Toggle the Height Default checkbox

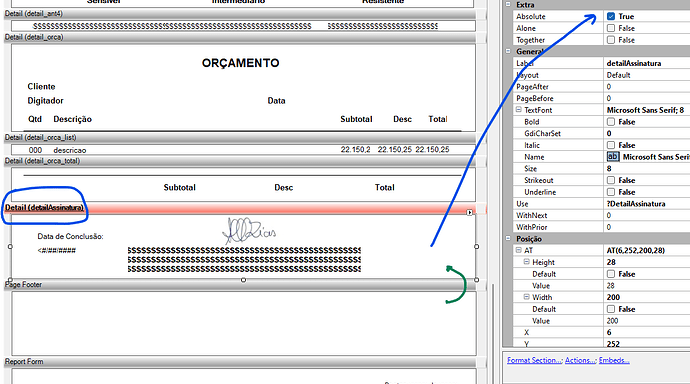(611, 274)
